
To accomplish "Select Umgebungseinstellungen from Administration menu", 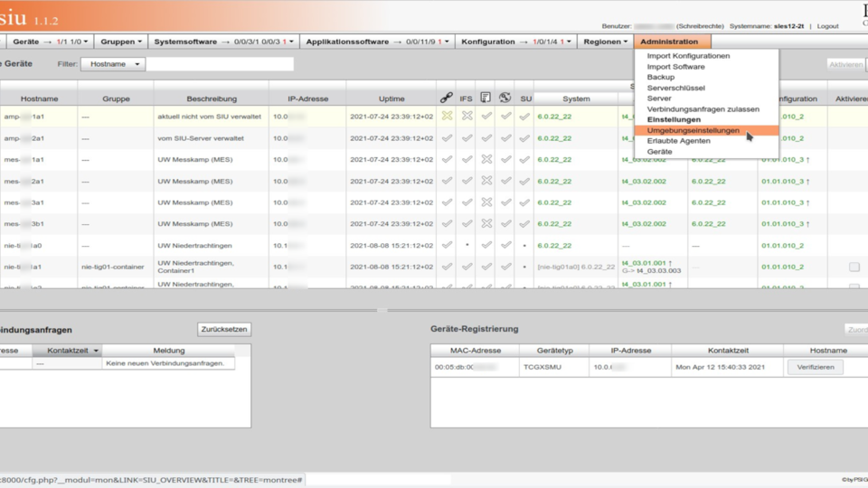I will click(x=693, y=130).
